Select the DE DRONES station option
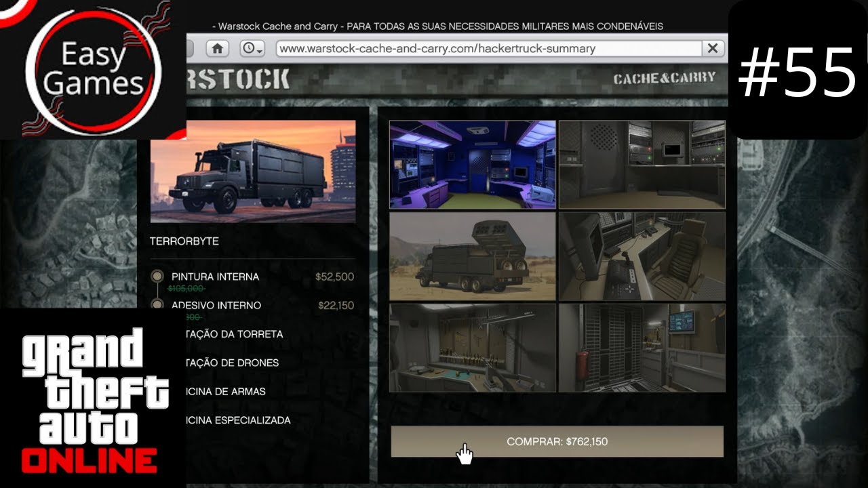The image size is (868, 488). point(232,363)
